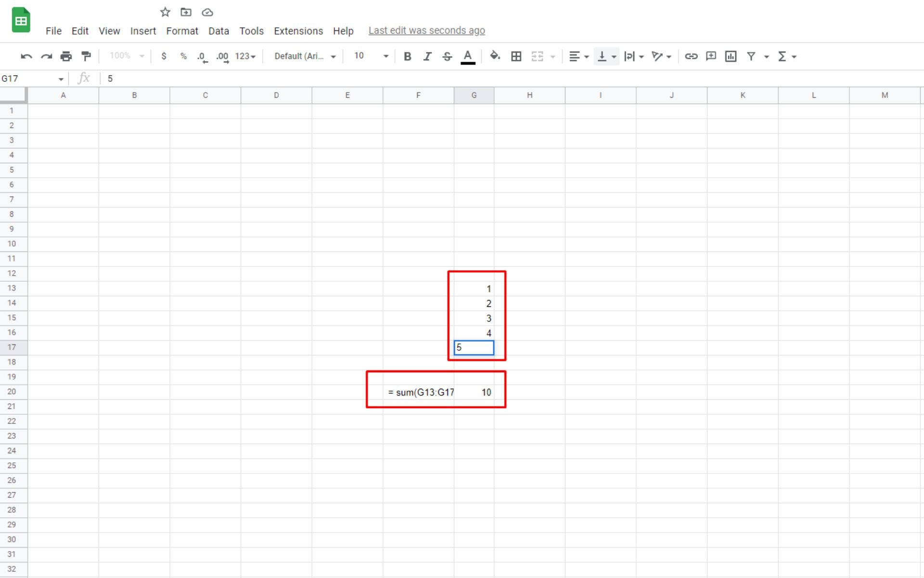Image resolution: width=924 pixels, height=578 pixels.
Task: Toggle bold formatting
Action: [x=408, y=56]
